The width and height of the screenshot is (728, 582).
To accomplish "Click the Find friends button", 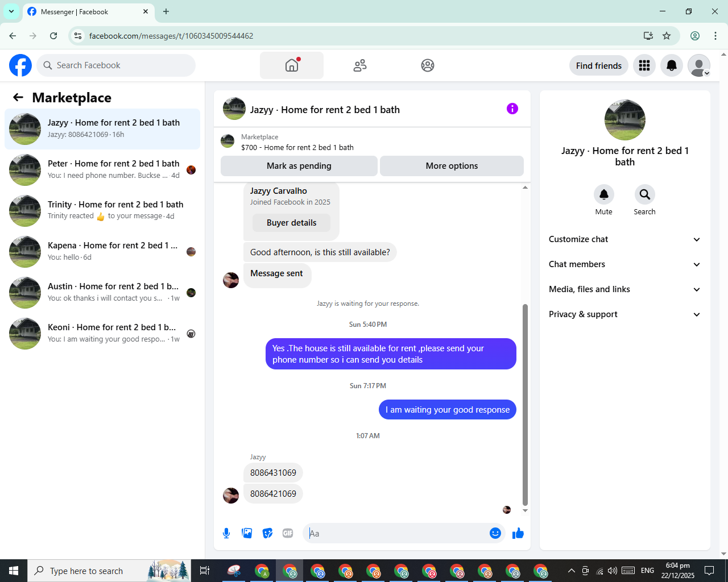I will tap(599, 65).
